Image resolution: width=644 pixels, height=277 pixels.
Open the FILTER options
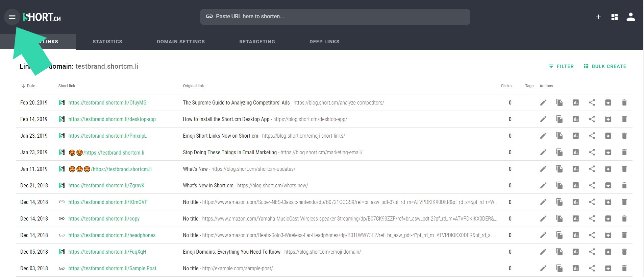pos(561,66)
